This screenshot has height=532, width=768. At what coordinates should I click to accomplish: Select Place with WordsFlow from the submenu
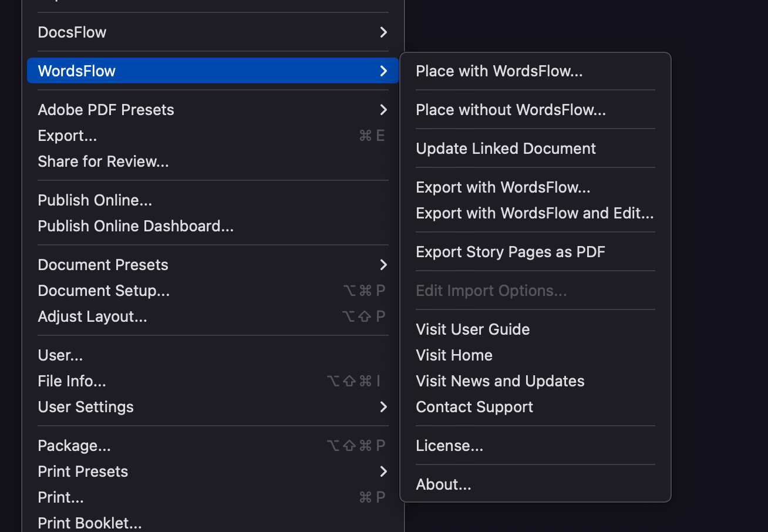tap(498, 70)
